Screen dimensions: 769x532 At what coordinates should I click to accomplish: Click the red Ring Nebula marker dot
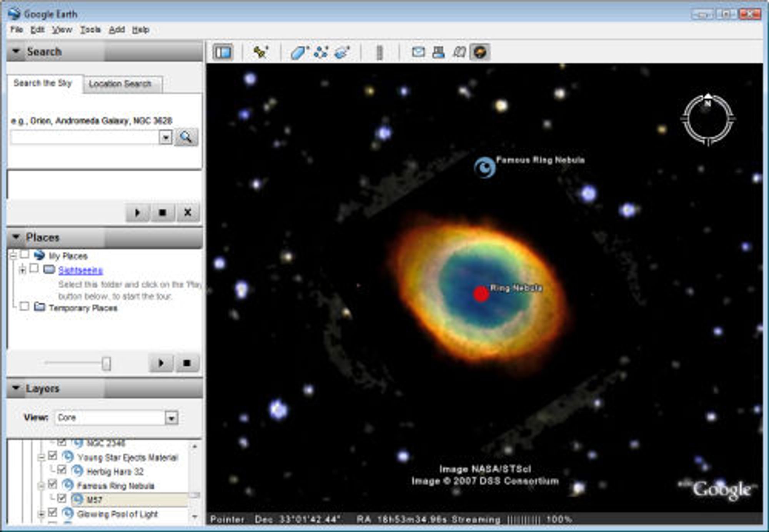[481, 294]
